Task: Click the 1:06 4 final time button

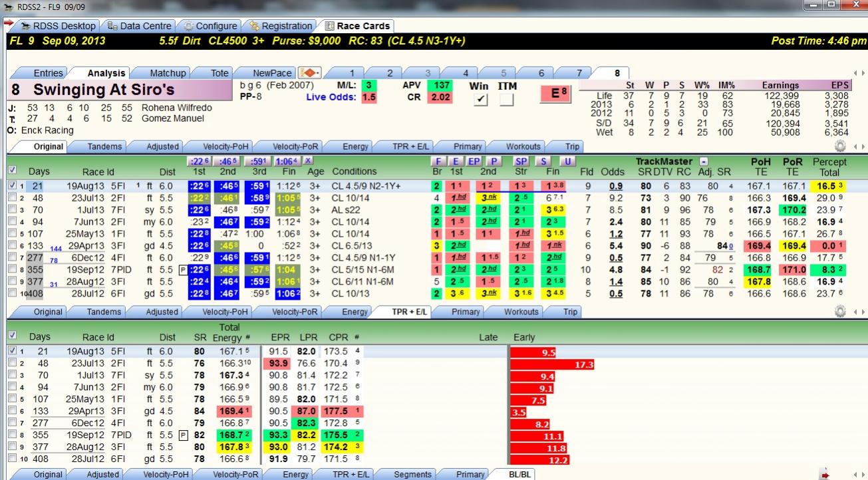Action: point(287,161)
